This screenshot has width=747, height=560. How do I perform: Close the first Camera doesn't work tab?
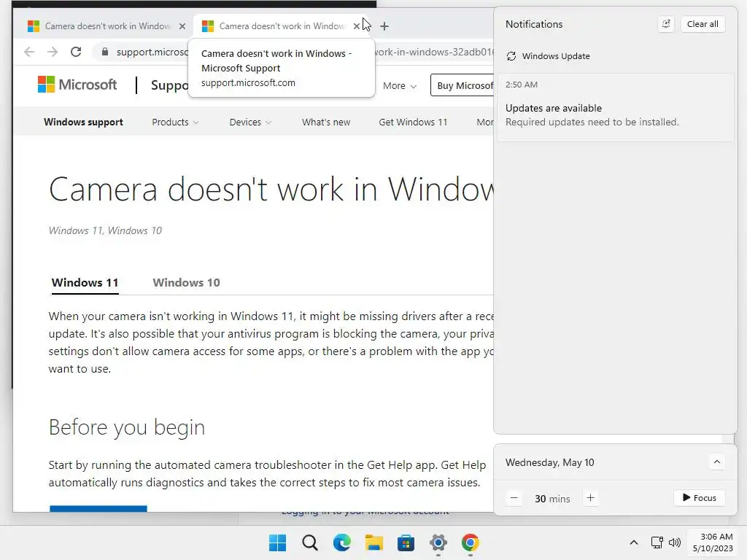click(x=182, y=26)
